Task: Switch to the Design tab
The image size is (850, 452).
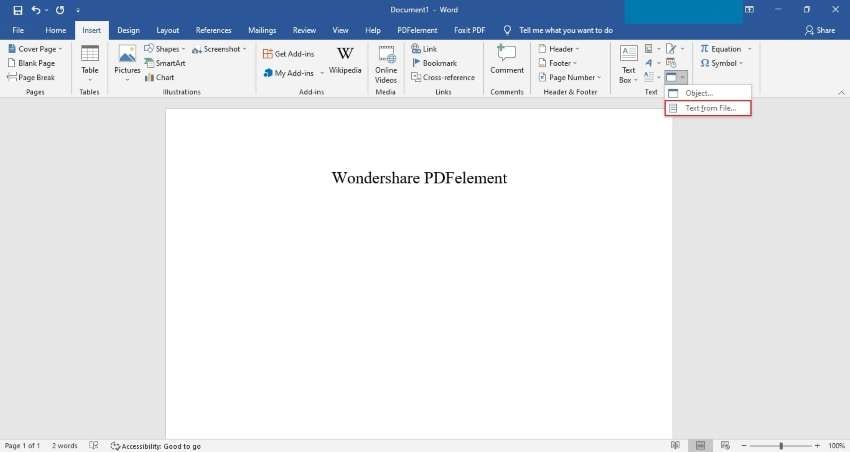Action: (x=128, y=30)
